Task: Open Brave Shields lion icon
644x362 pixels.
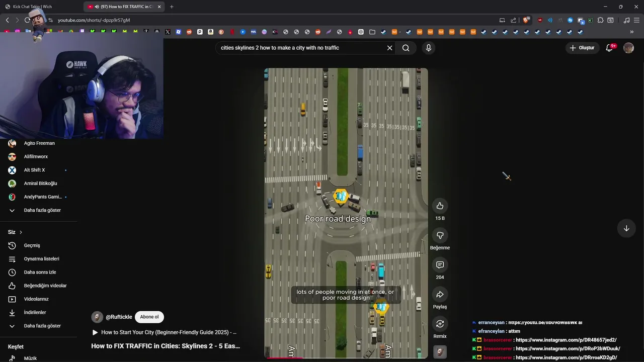Action: pyautogui.click(x=526, y=20)
